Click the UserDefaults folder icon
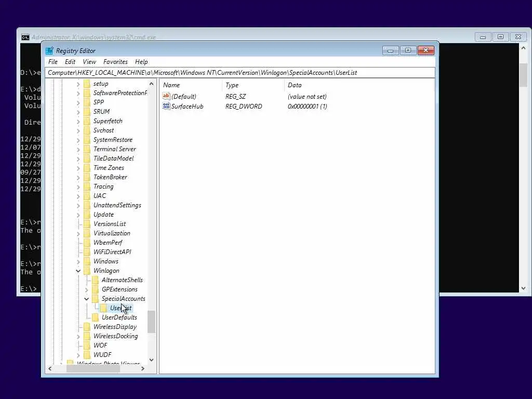The width and height of the screenshot is (532, 399). pos(96,317)
